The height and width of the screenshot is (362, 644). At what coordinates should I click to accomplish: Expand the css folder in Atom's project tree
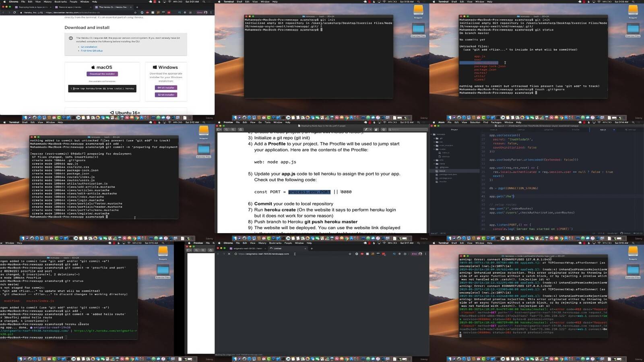434,142
